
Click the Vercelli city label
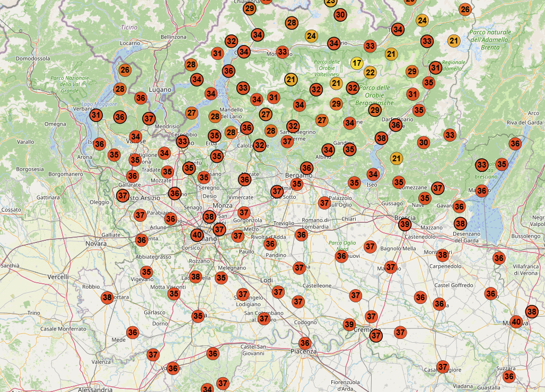click(58, 277)
